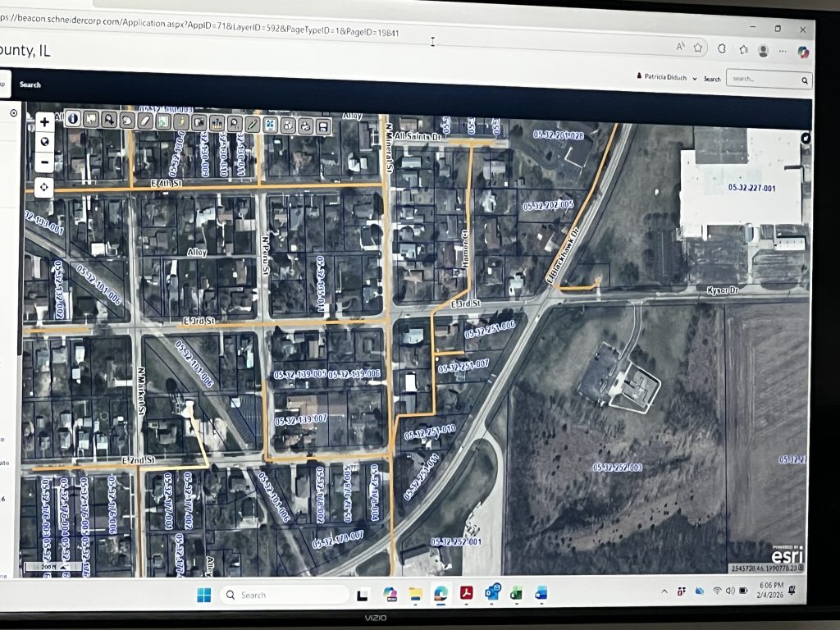
Task: Click into the site search input field
Action: 761,80
